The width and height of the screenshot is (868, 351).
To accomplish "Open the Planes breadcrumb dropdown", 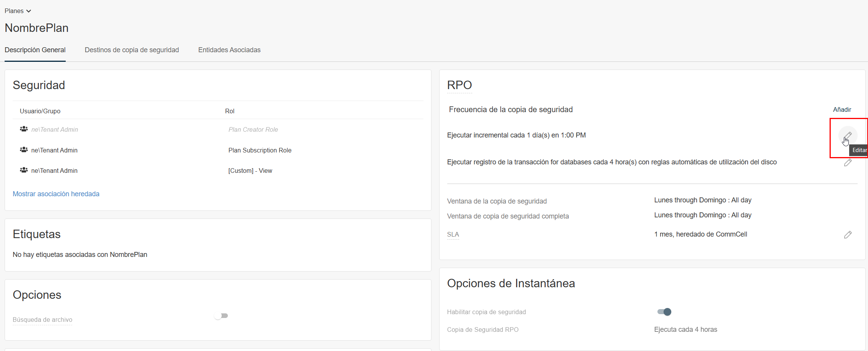I will 18,11.
